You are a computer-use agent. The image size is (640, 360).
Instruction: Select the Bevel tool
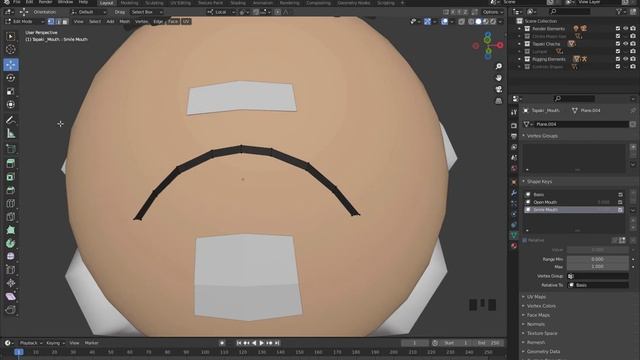click(11, 190)
